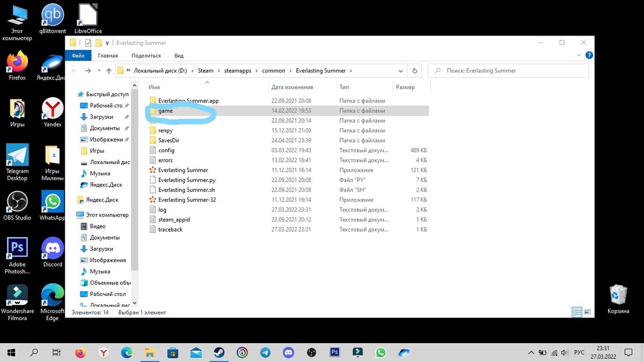Click steamapps in the address path

click(x=237, y=71)
